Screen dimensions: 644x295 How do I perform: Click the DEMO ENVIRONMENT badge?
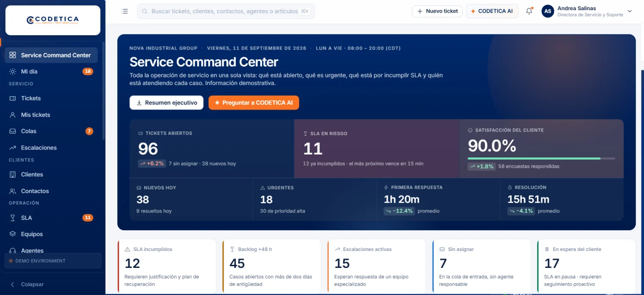[53, 261]
